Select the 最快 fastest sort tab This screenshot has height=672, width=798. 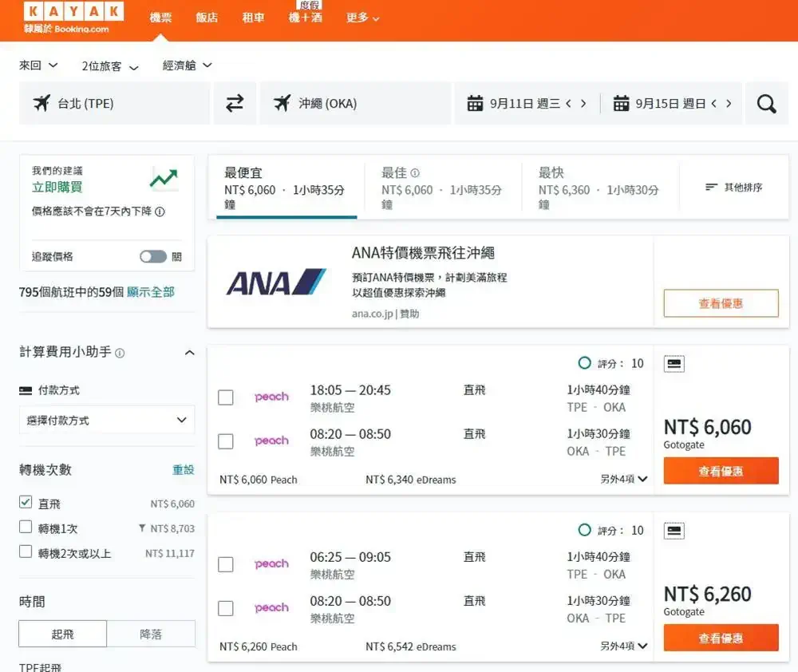pos(600,188)
